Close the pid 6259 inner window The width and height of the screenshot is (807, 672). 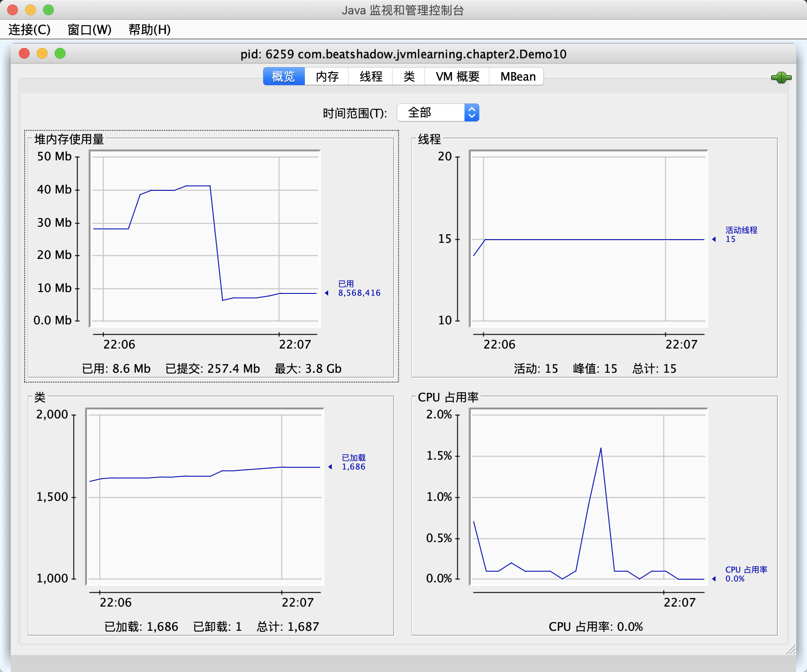coord(24,54)
